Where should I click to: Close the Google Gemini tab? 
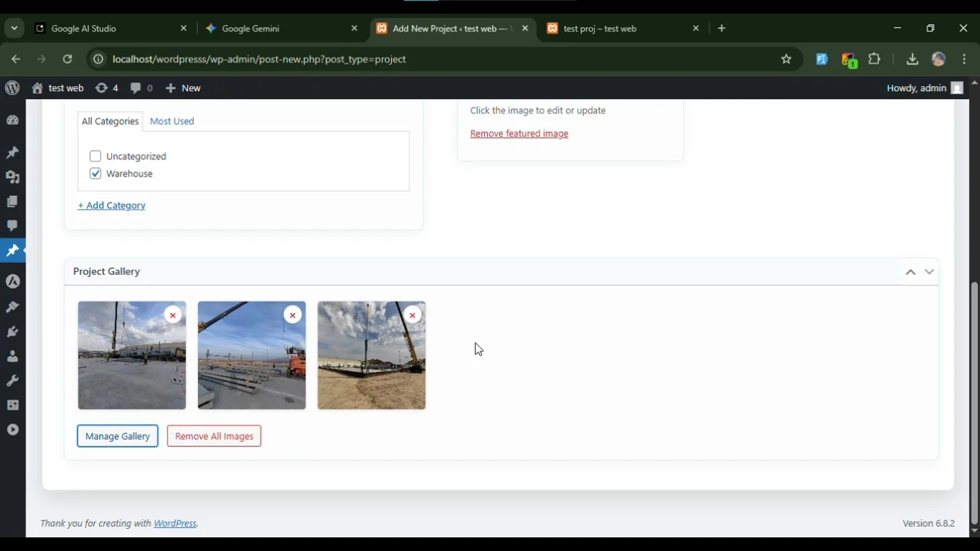pos(354,29)
